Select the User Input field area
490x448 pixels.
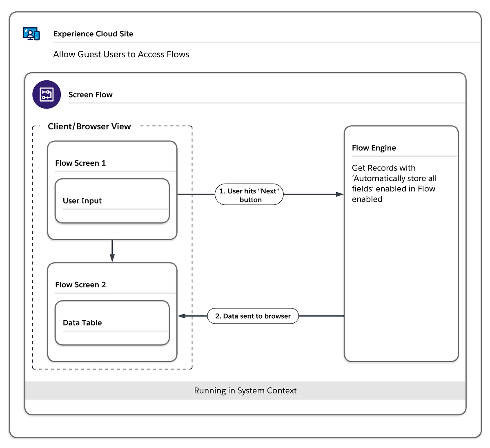point(112,201)
